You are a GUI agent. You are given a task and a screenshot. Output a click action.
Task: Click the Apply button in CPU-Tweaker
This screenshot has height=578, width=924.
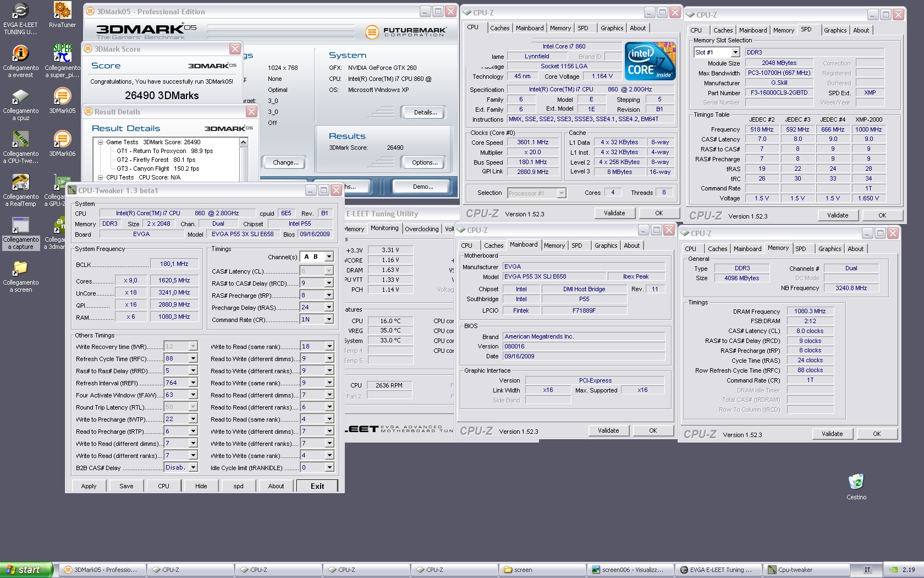[x=89, y=486]
